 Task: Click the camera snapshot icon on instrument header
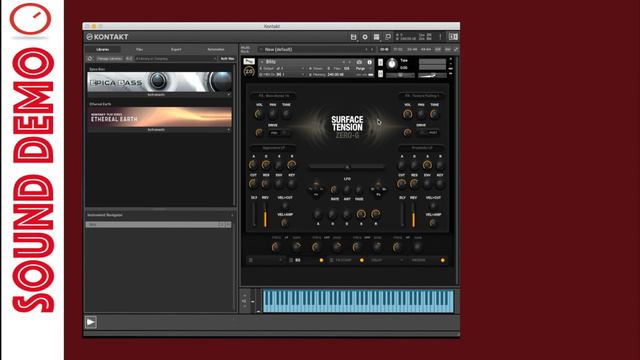359,62
